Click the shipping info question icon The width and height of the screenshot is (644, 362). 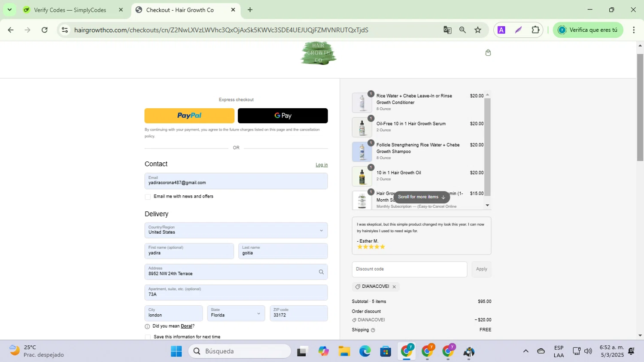point(373,330)
